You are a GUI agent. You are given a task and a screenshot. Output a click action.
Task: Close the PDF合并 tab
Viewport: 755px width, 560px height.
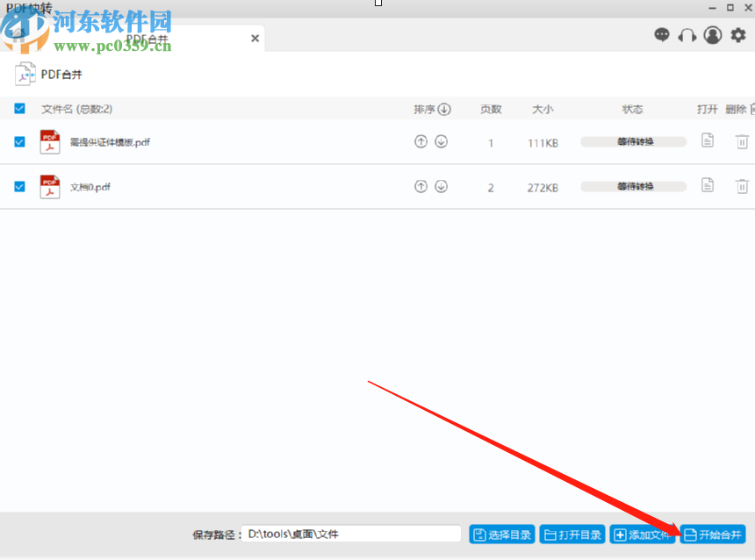coord(255,38)
